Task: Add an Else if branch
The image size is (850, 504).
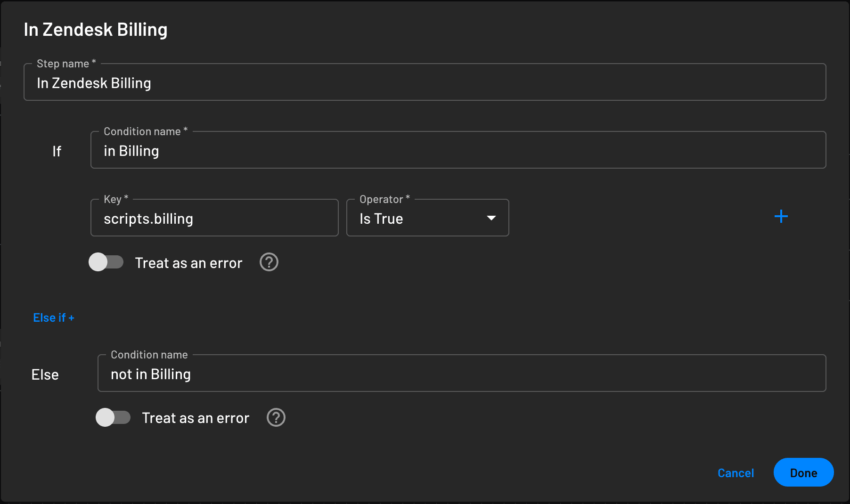Action: (x=54, y=317)
